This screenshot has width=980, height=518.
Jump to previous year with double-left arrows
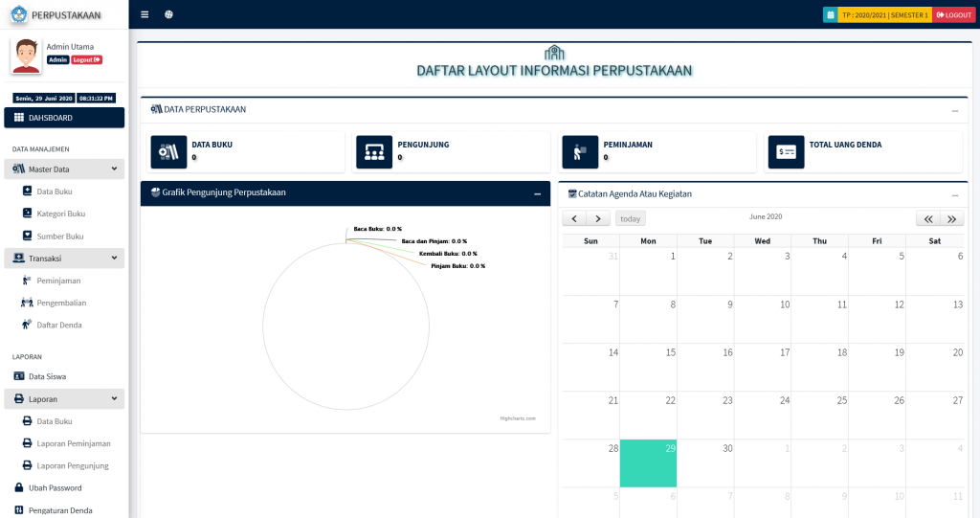point(928,218)
